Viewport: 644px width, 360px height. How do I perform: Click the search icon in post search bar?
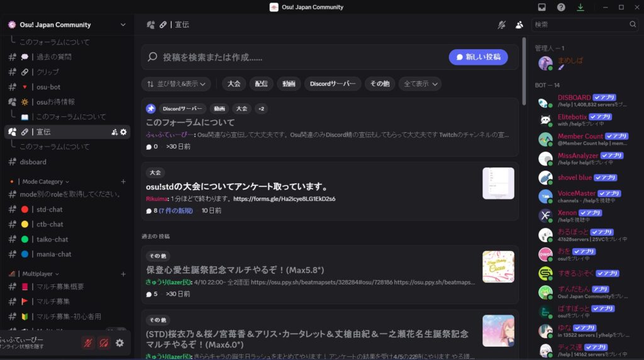pos(152,57)
